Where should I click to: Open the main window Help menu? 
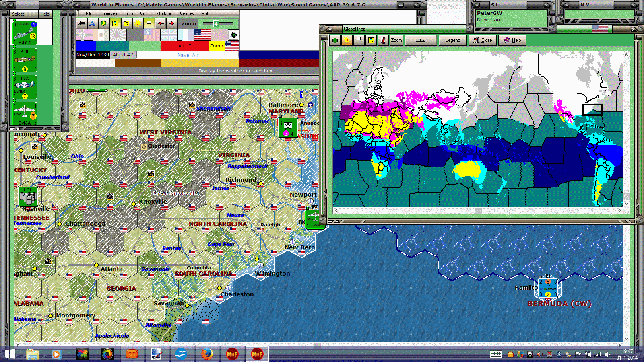(x=206, y=14)
